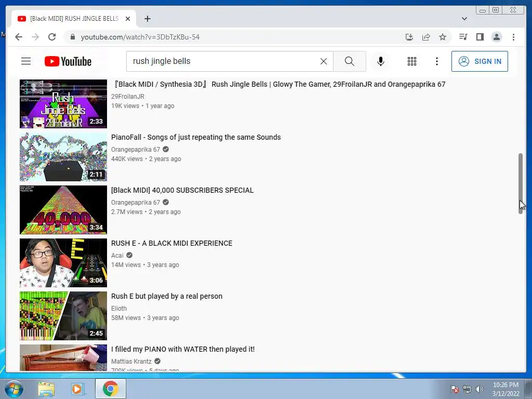532x399 pixels.
Task: Click '14M views' text under Acai
Action: pos(126,264)
